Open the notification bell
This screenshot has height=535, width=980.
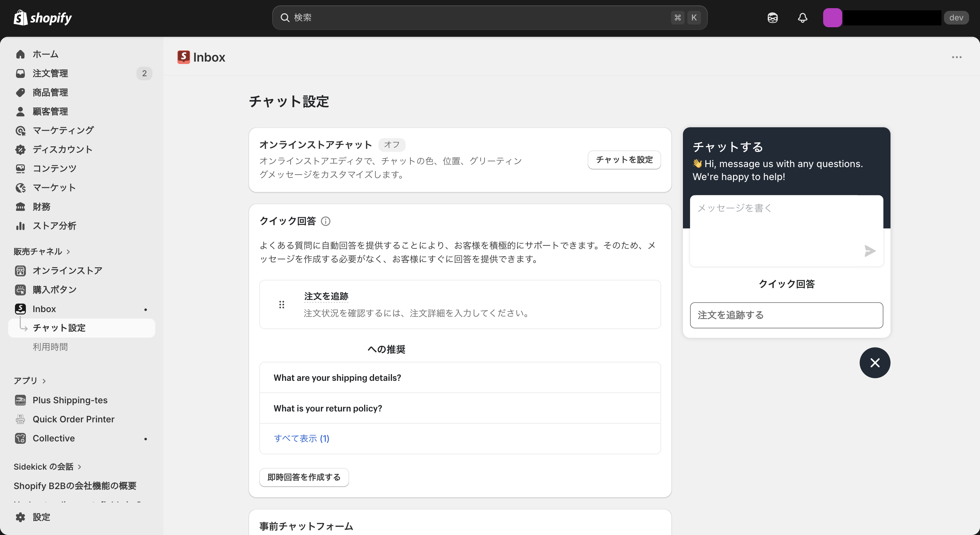[x=802, y=17]
